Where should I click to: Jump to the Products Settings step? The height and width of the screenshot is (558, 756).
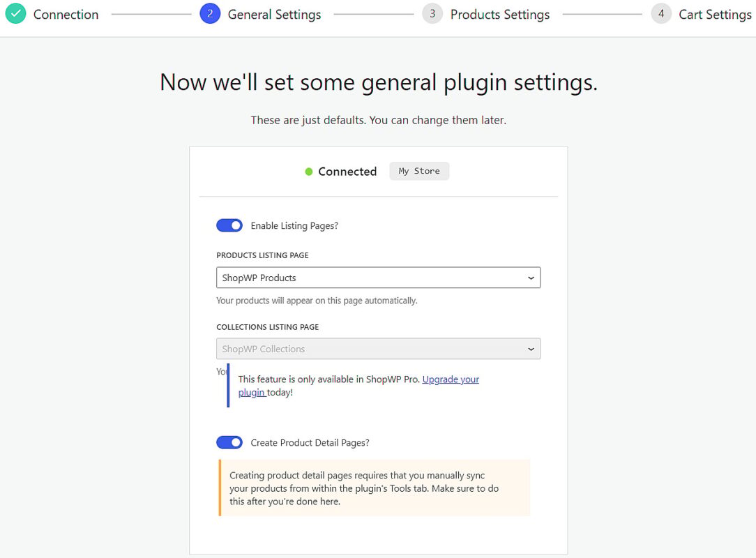click(500, 15)
